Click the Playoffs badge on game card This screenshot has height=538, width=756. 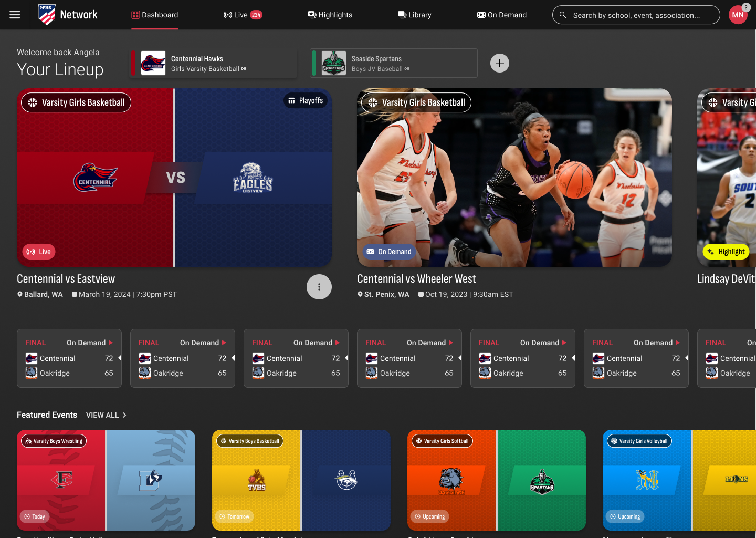point(306,100)
